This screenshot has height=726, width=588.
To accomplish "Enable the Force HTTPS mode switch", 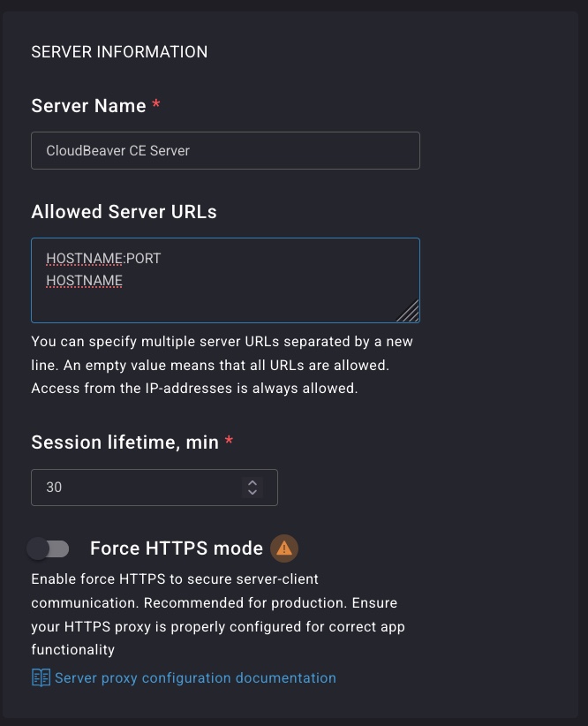I will [x=48, y=549].
